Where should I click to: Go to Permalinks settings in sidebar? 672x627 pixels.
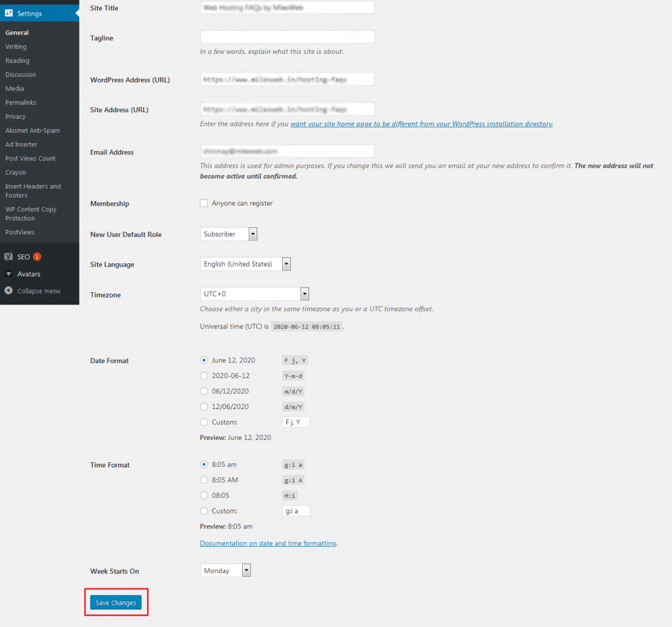pyautogui.click(x=20, y=102)
